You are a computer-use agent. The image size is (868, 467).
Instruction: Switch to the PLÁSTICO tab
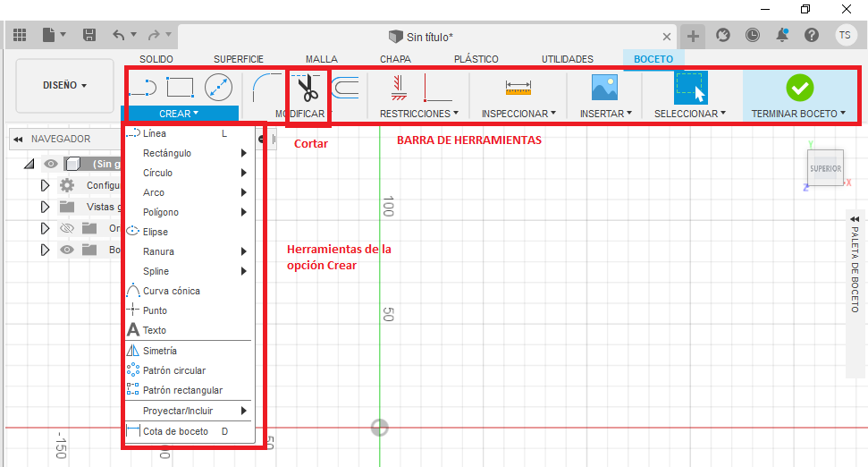(x=476, y=59)
